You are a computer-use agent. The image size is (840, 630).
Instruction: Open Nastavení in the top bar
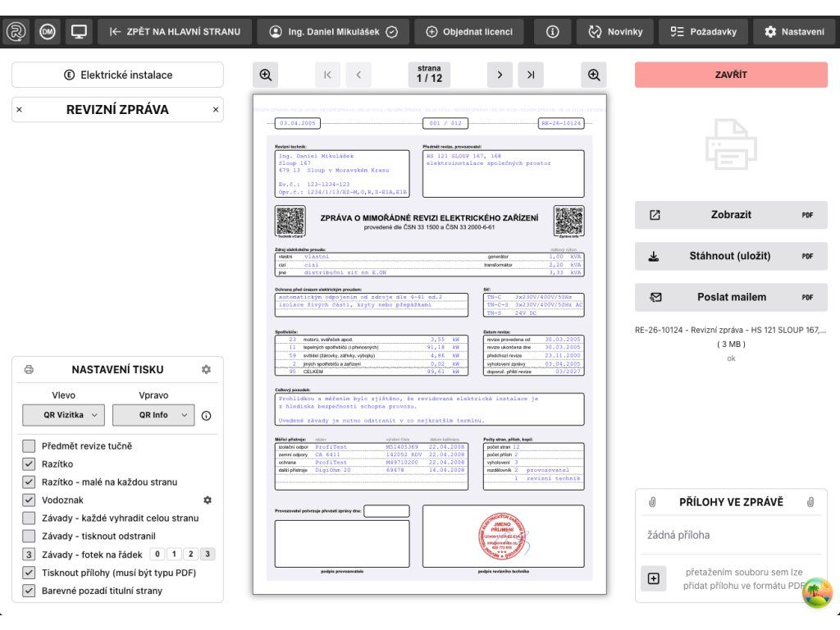(x=794, y=32)
